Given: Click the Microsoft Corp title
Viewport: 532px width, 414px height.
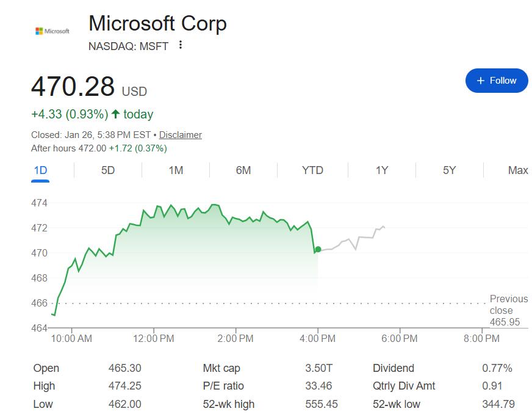Looking at the screenshot, I should pos(157,24).
